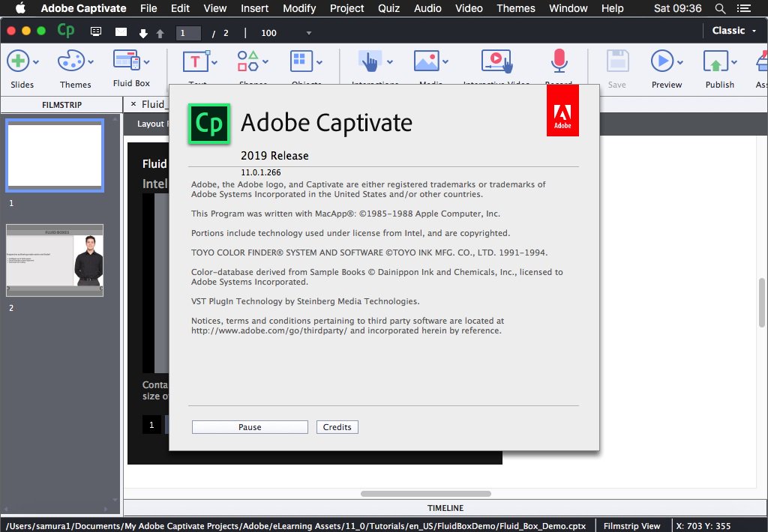Expand the Text dropdown arrow
Viewport: 768px width, 532px height.
click(214, 62)
